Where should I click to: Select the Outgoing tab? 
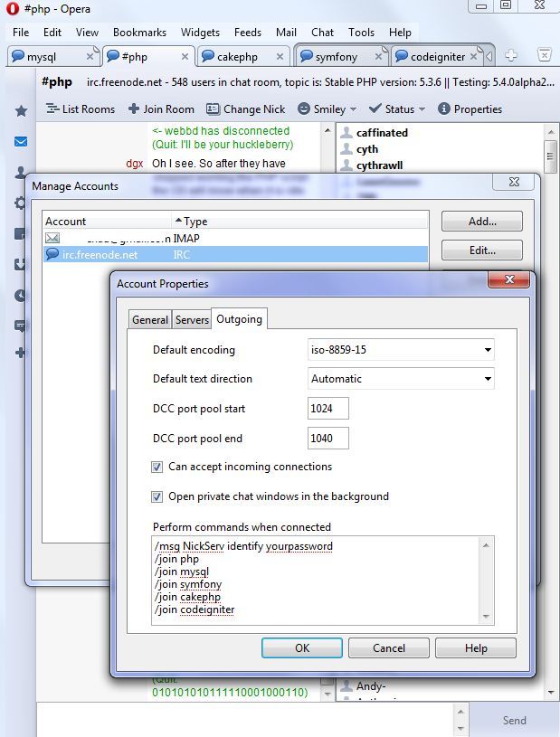pyautogui.click(x=240, y=318)
